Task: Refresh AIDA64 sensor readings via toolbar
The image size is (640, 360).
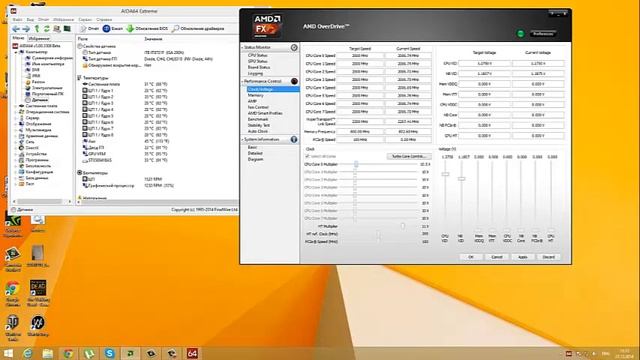Action: point(47,29)
